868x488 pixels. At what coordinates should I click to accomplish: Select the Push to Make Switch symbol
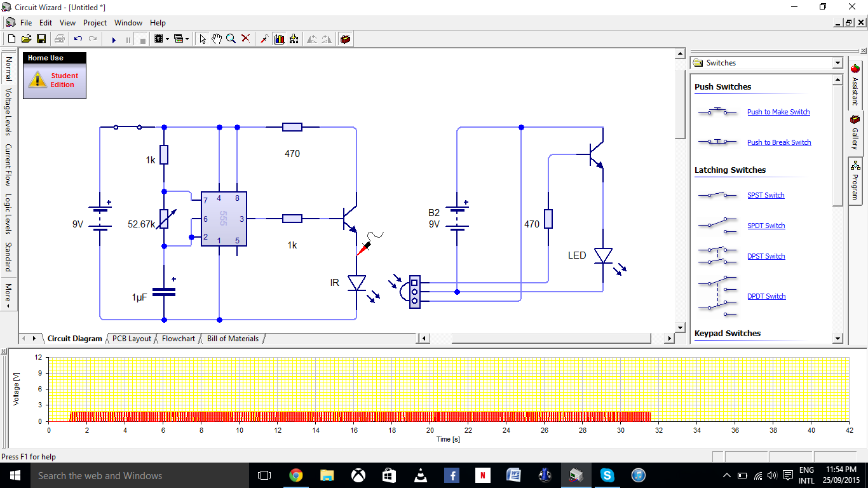718,111
